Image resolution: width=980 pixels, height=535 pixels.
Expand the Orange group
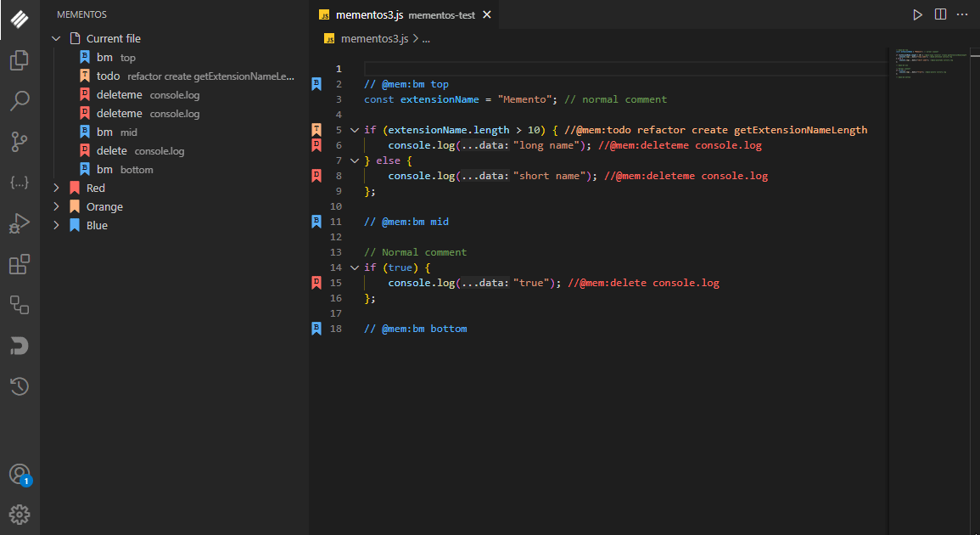tap(56, 207)
